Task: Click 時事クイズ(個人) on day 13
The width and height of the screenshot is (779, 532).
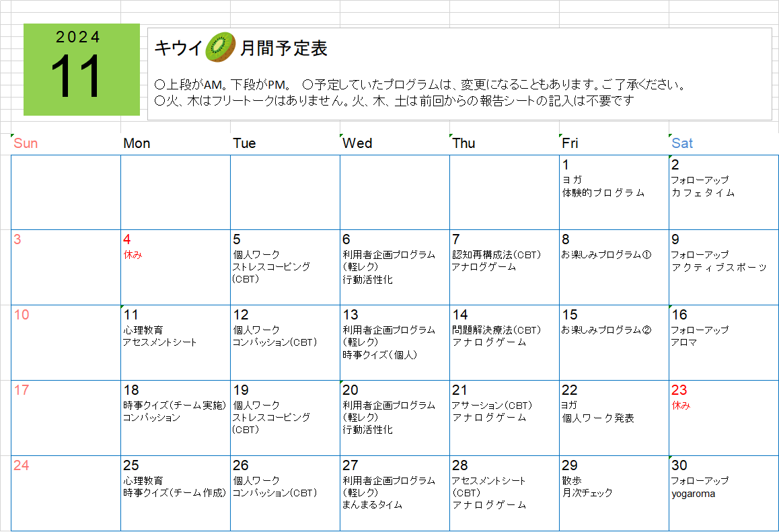Action: tap(380, 354)
